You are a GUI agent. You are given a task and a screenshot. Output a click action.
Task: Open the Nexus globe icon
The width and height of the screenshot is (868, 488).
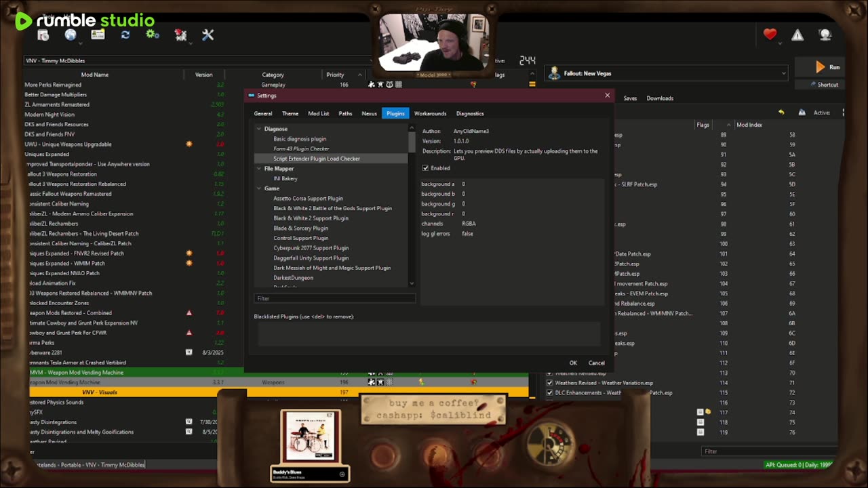(70, 35)
